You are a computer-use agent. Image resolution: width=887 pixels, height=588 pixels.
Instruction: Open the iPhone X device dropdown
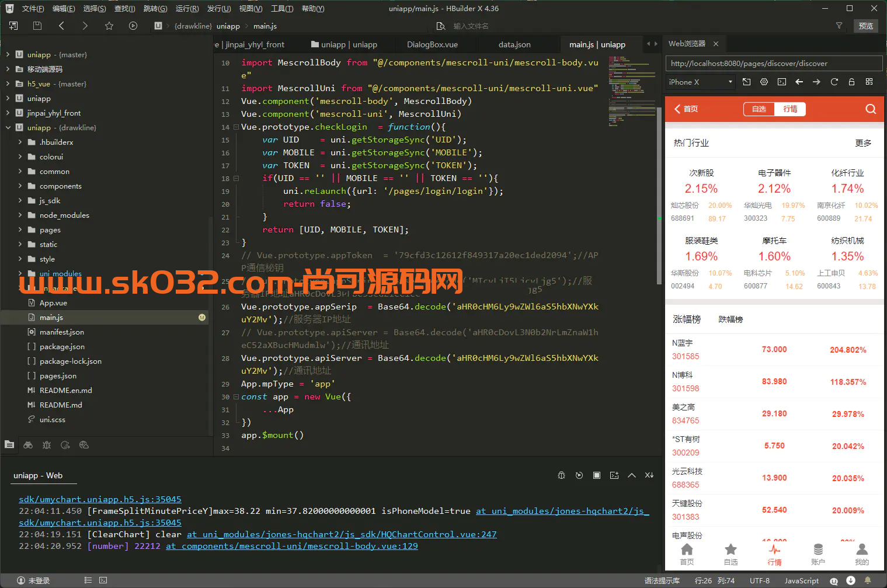pos(700,82)
